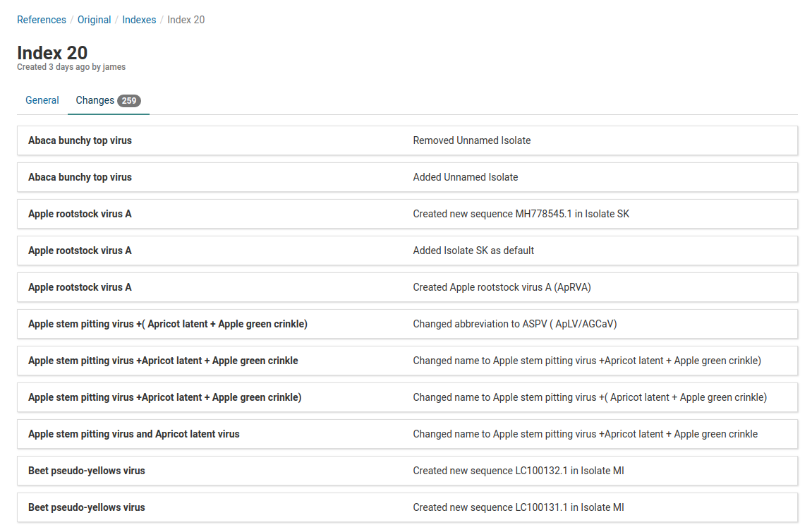Go to the Original breadcrumb link
Screen dimensions: 812x525
[94, 20]
